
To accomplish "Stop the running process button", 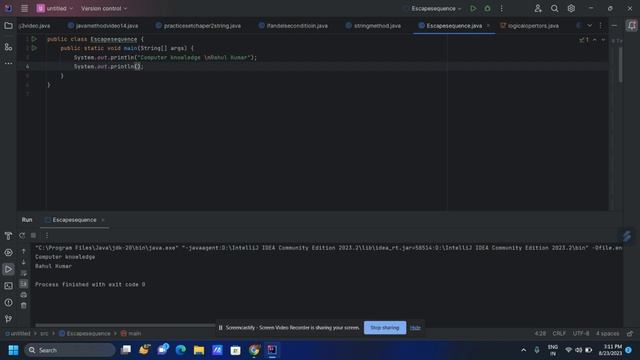I will (33, 236).
